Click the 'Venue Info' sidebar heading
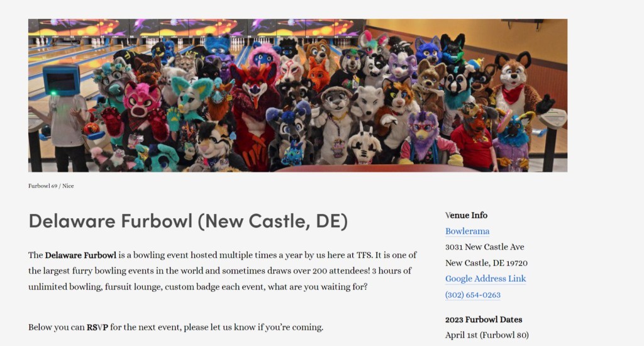The height and width of the screenshot is (346, 644). tap(466, 215)
